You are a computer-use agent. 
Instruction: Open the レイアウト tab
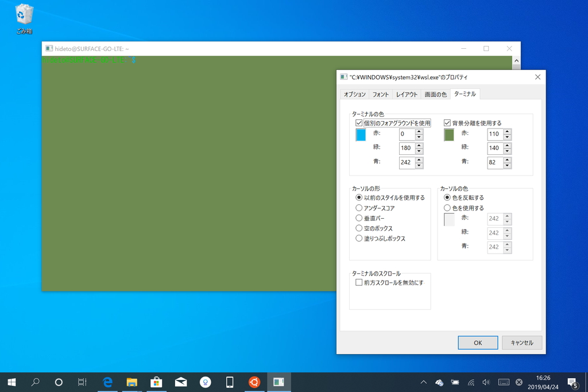407,95
